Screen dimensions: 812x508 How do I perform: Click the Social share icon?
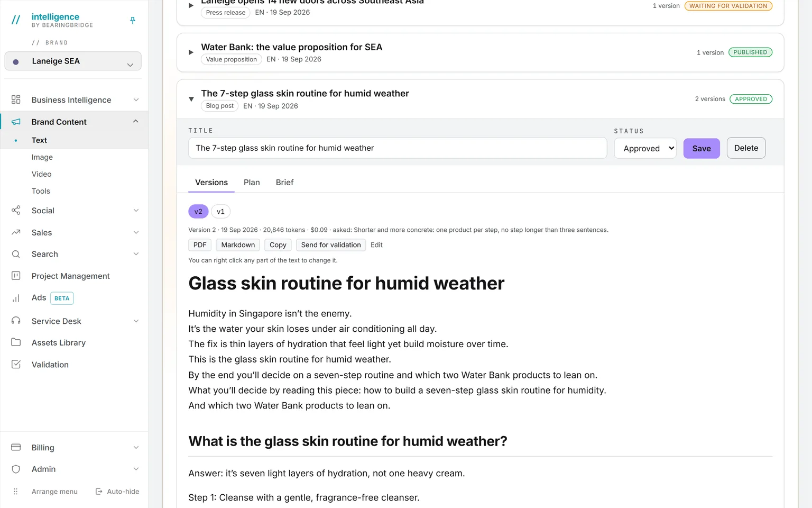[x=16, y=211]
